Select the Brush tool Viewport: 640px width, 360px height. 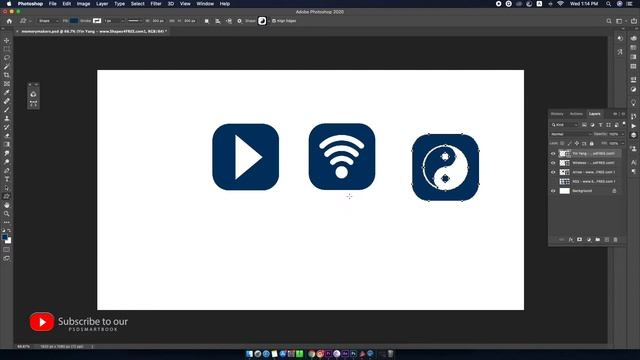7,110
